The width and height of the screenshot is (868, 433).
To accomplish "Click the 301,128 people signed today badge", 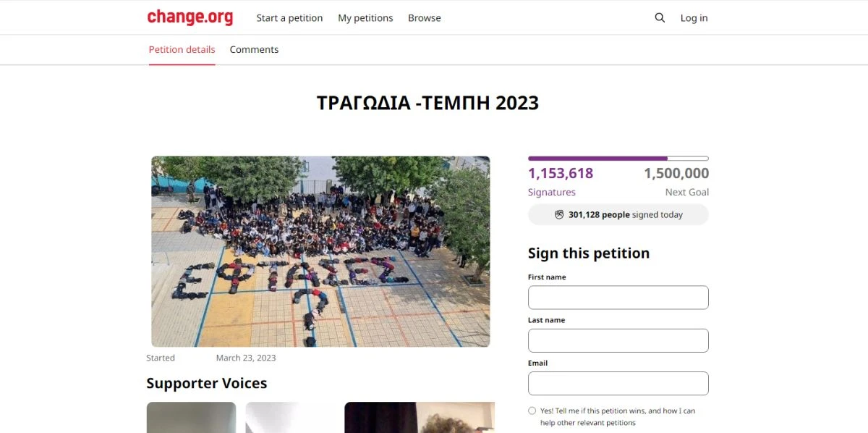I will tap(618, 214).
